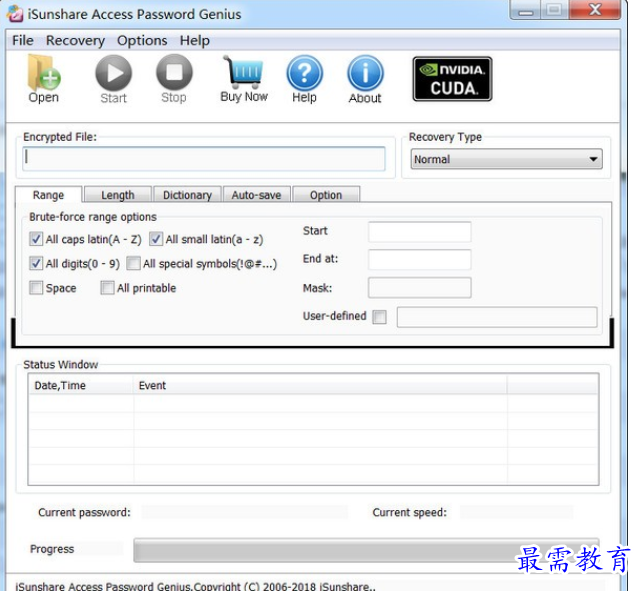Viewport: 639px width, 591px height.
Task: Expand the Recovery Type dropdown
Action: tap(507, 159)
